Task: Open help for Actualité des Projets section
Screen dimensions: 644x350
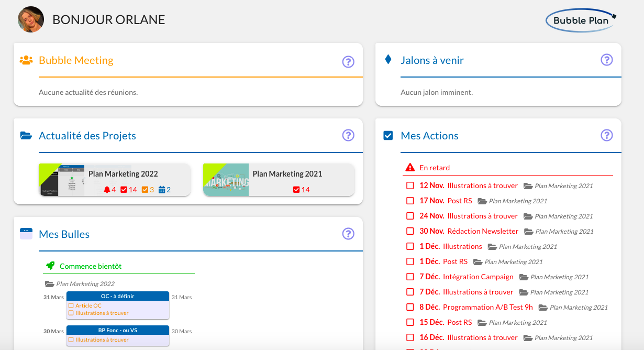Action: (x=348, y=135)
